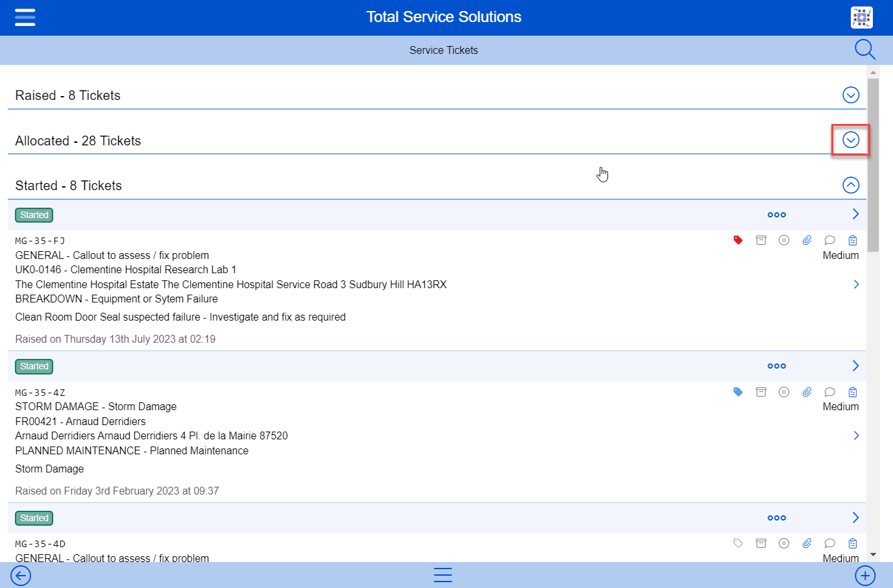The width and height of the screenshot is (893, 588).
Task: Click 'FR00421 - Arnaud Derridiers' line
Action: coord(80,421)
